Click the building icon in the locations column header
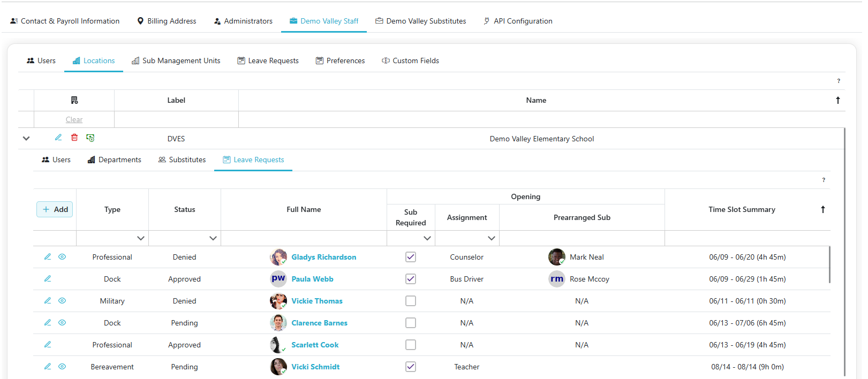The height and width of the screenshot is (379, 868). coord(74,100)
